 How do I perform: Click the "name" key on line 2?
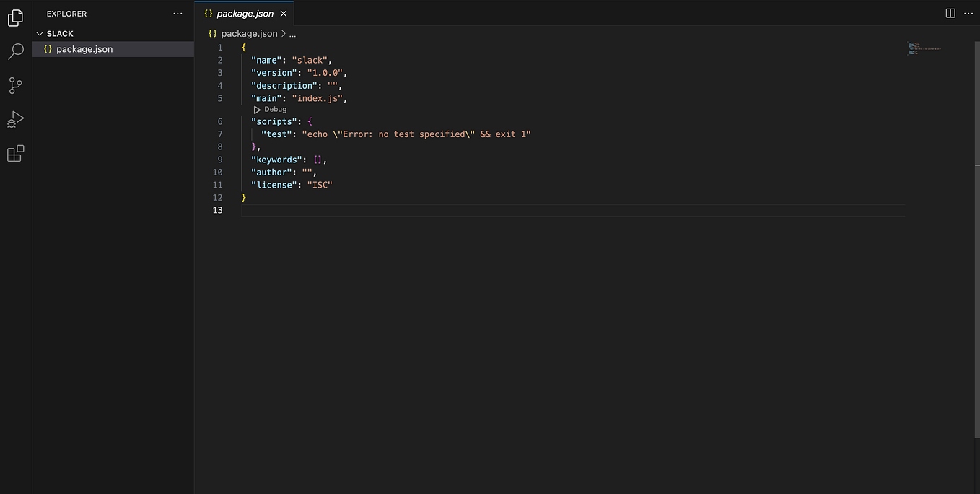266,60
